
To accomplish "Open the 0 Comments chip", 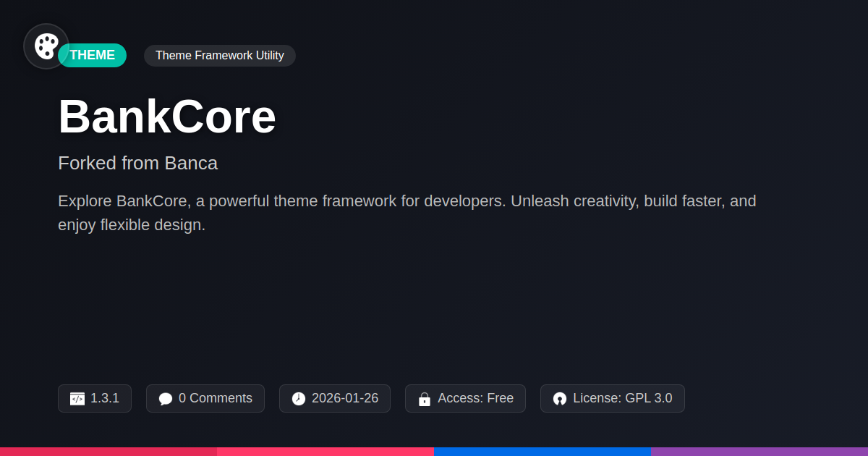I will click(205, 399).
